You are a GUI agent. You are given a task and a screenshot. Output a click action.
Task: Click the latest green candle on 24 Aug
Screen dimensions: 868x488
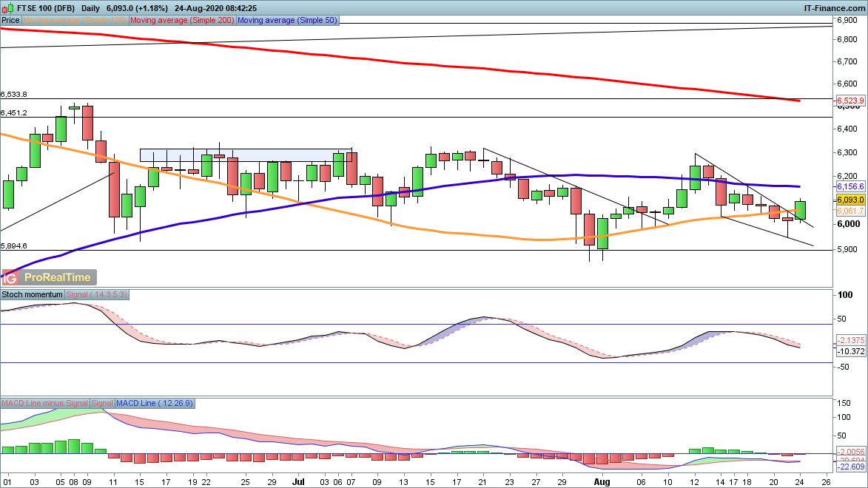(801, 210)
